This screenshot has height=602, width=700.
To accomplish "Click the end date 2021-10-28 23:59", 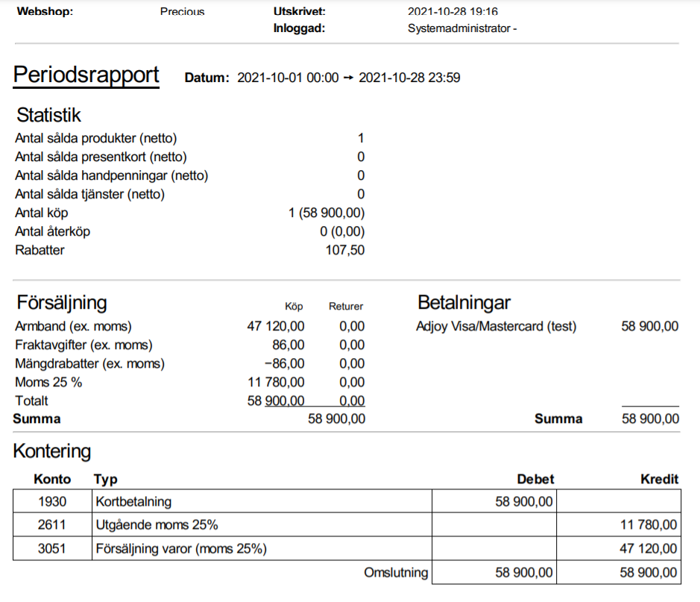I will (409, 78).
